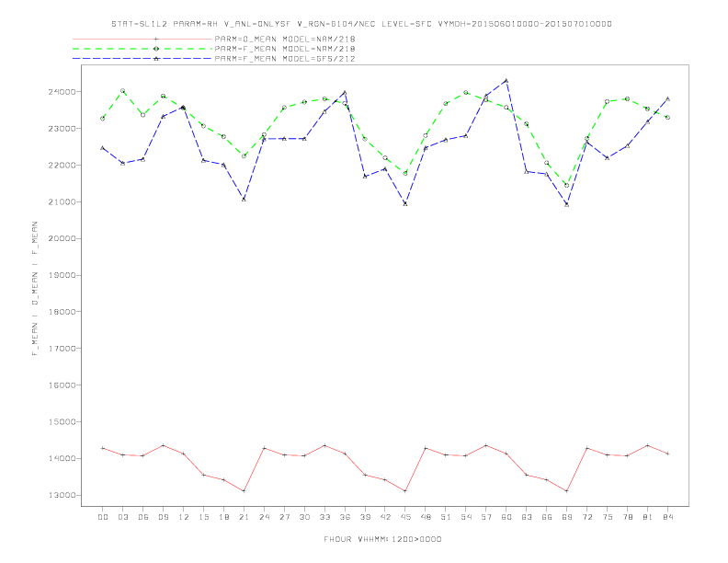
Task: Click the x-axis tick label 45
Action: pos(405,517)
